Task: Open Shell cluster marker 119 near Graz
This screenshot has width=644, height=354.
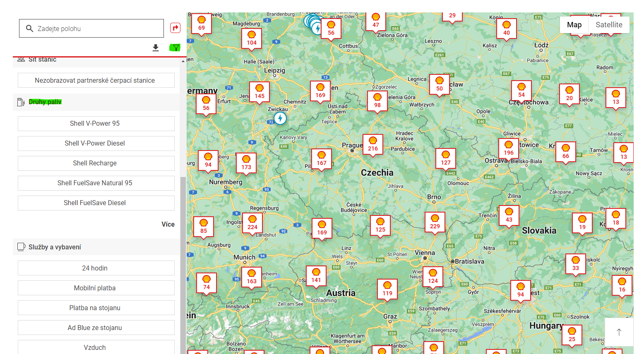Action: [x=387, y=289]
